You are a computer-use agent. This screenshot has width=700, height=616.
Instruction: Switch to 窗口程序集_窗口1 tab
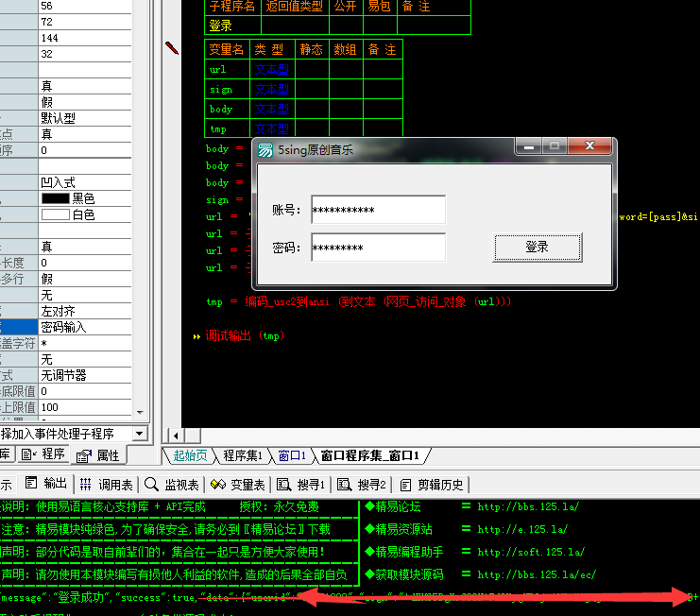[370, 455]
